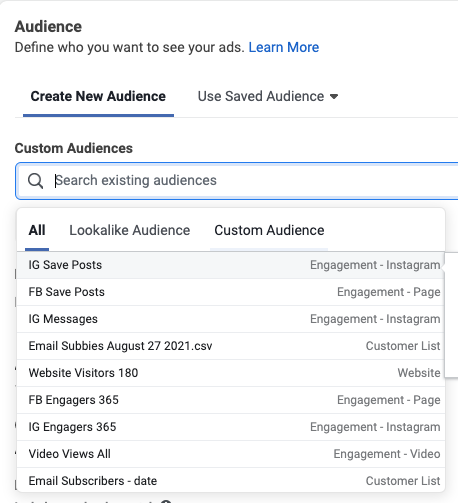458x503 pixels.
Task: Pick the Video Views All audience
Action: point(231,454)
